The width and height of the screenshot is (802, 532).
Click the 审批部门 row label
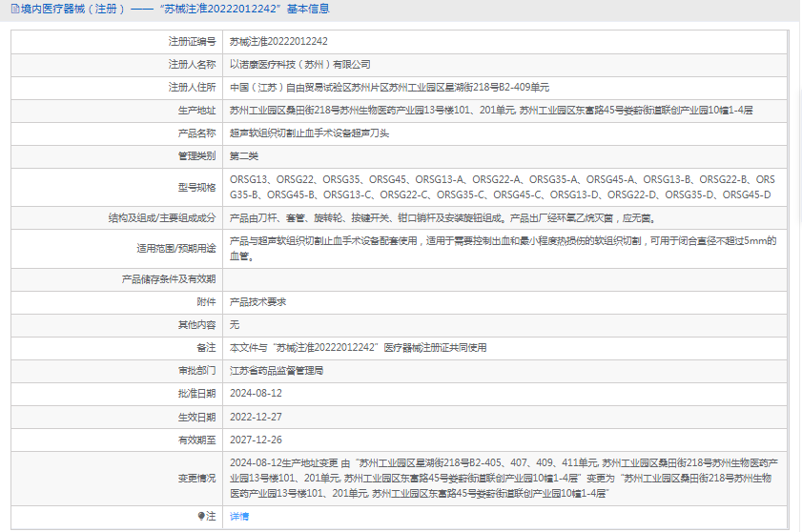196,371
